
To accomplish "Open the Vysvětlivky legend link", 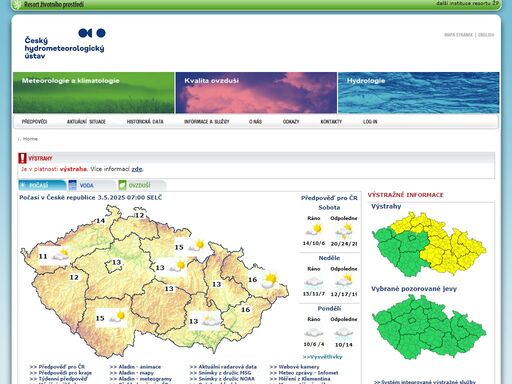I will tap(323, 357).
